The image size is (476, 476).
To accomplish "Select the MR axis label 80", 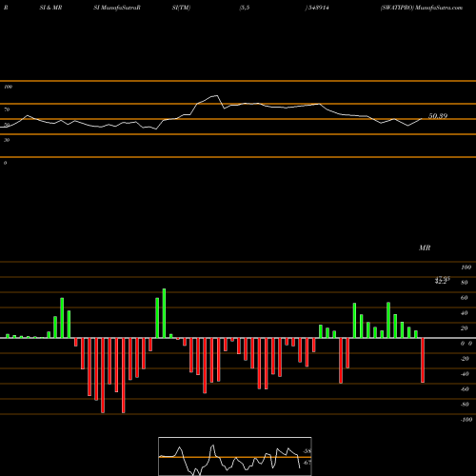I will (x=465, y=283).
